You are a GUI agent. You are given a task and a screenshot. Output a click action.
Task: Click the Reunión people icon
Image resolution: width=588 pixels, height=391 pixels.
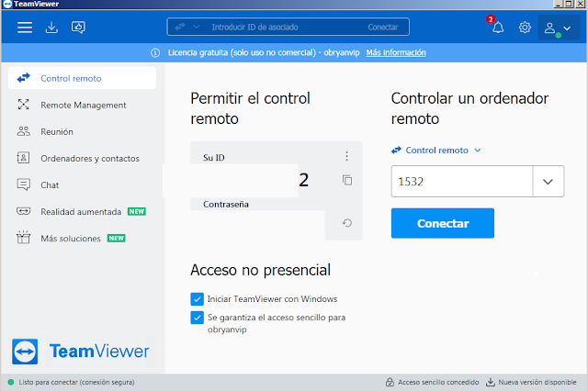tap(23, 131)
